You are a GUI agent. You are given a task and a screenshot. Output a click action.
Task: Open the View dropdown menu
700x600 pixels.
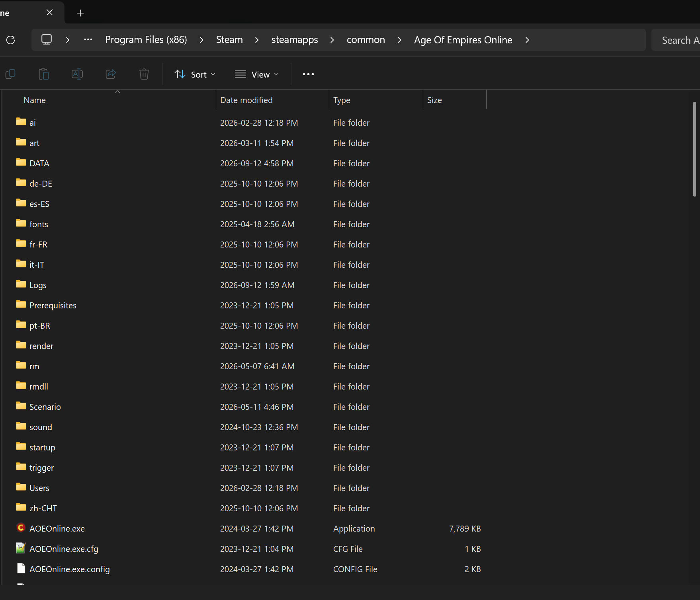pyautogui.click(x=257, y=74)
